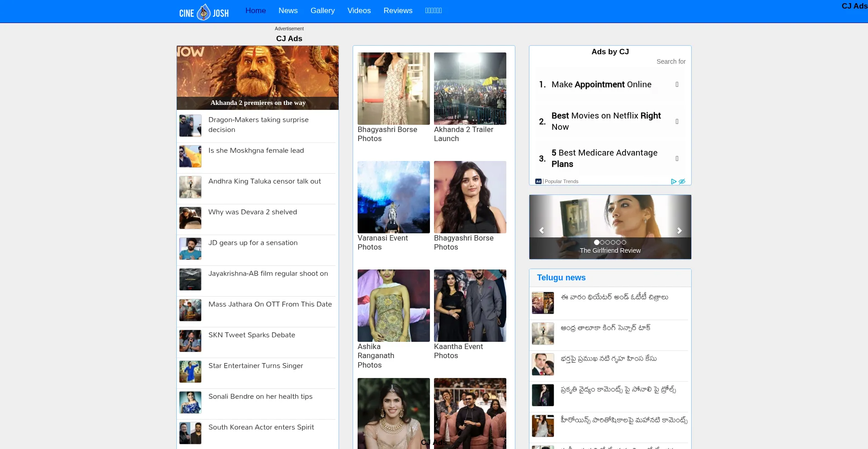Open 'Why was Devara 2 shelved' article
The width and height of the screenshot is (868, 449).
[x=252, y=212]
